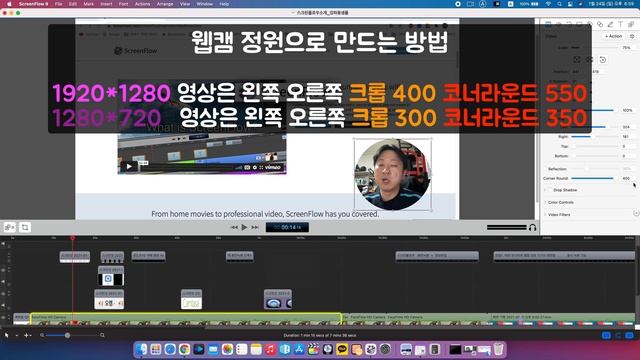The width and height of the screenshot is (640, 360).
Task: Expand the Video Filters section
Action: [545, 215]
